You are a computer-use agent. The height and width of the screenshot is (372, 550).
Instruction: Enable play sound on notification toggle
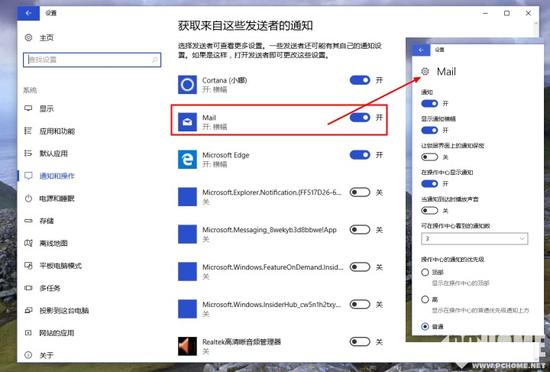[430, 211]
